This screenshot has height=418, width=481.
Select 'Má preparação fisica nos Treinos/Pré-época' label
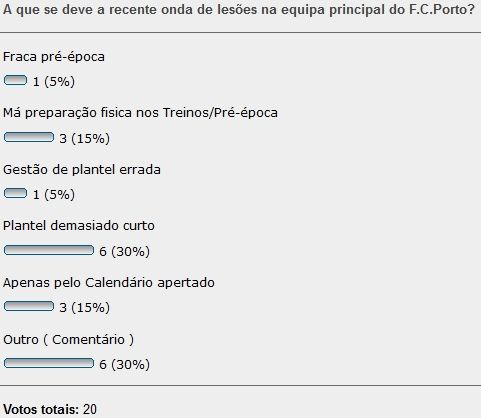(140, 113)
